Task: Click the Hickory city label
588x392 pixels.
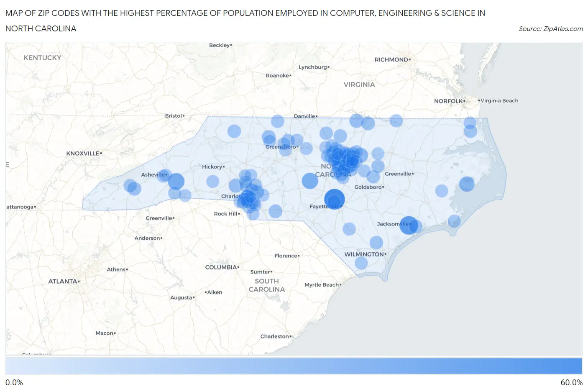Action: pyautogui.click(x=212, y=167)
